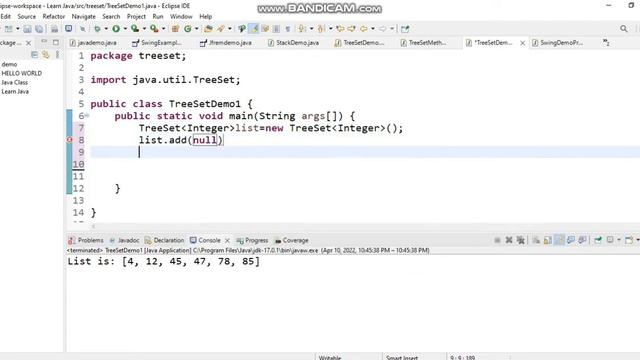Click the Open Type toolbar icon
The image size is (640, 360).
[x=208, y=29]
